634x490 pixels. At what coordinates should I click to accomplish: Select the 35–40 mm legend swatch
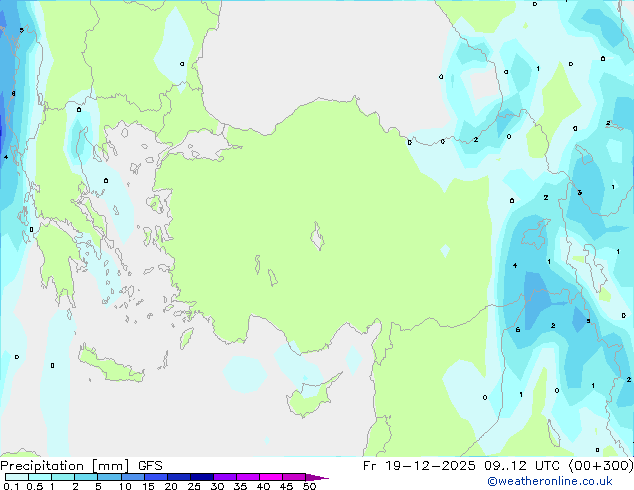[x=248, y=477]
